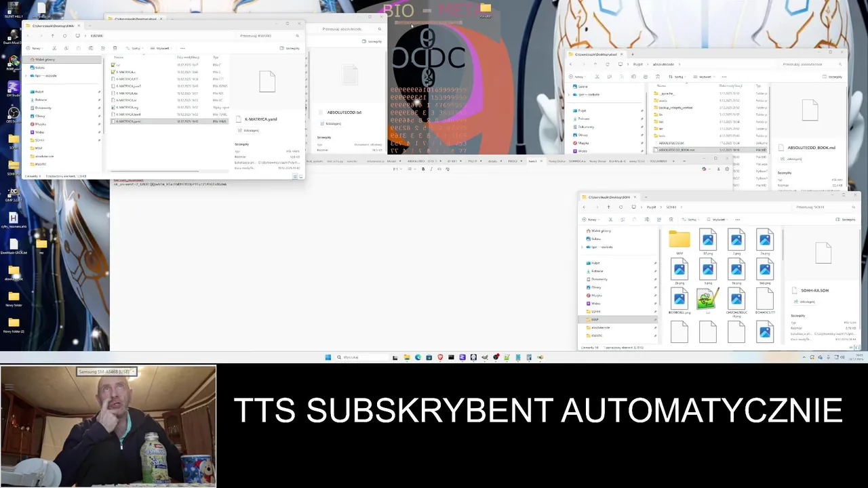Click the Cut icon in the SOHH window

pos(610,220)
